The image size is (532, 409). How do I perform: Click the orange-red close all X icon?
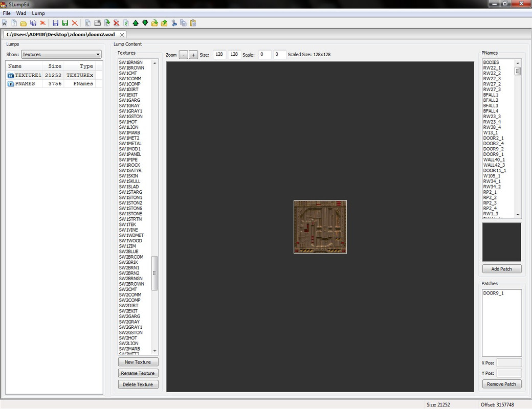click(43, 23)
